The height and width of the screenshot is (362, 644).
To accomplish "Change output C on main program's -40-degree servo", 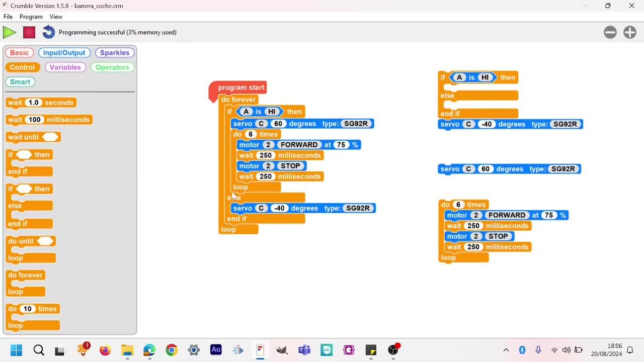I will (261, 208).
